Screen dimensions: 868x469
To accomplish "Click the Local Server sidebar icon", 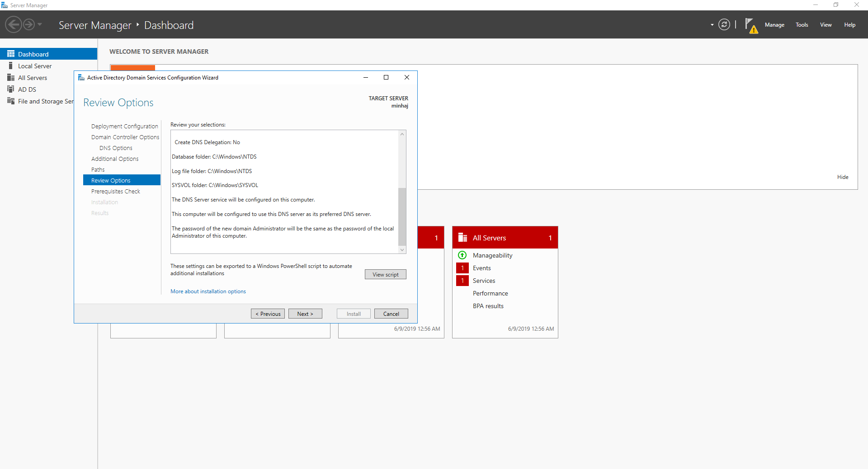I will click(11, 66).
